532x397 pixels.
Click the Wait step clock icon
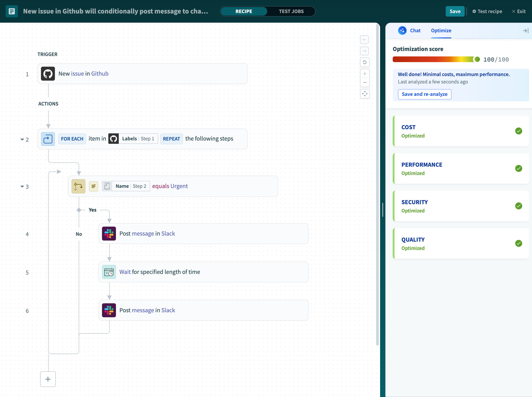(x=109, y=272)
